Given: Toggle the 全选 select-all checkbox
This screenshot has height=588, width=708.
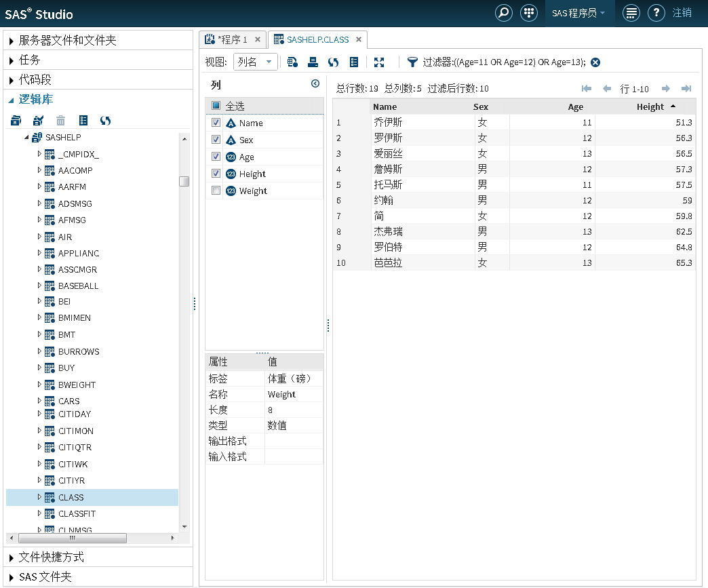Looking at the screenshot, I should click(x=216, y=106).
